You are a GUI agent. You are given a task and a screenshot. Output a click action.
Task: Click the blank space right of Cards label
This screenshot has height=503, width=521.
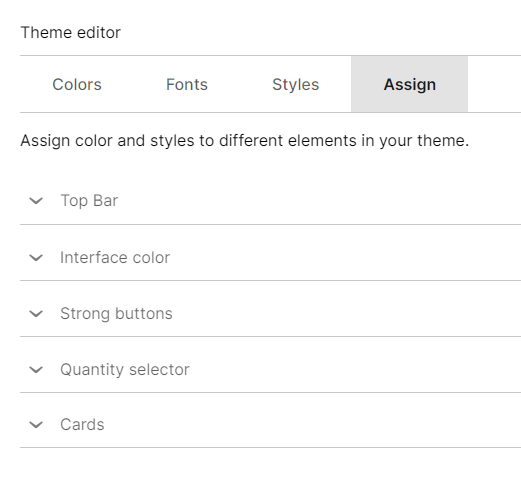tap(313, 424)
